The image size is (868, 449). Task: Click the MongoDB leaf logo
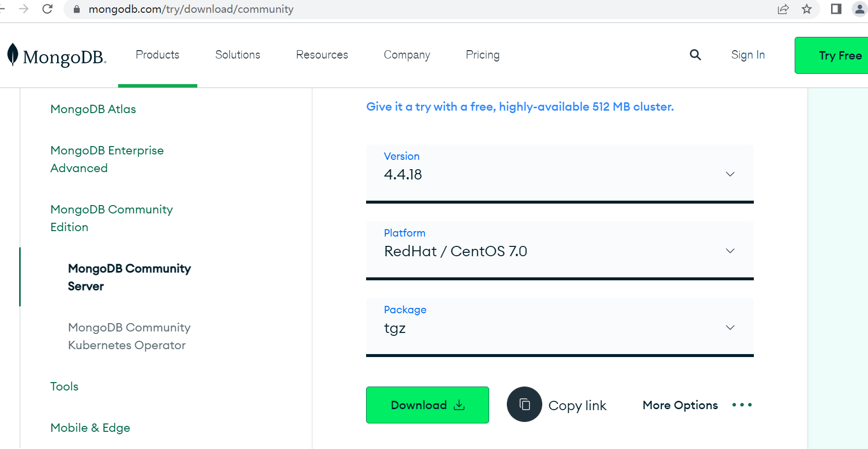13,55
